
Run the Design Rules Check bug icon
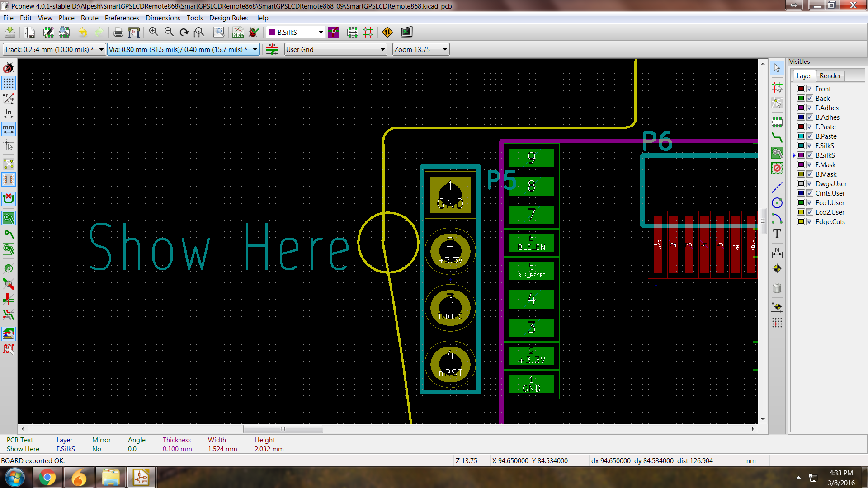(x=254, y=32)
